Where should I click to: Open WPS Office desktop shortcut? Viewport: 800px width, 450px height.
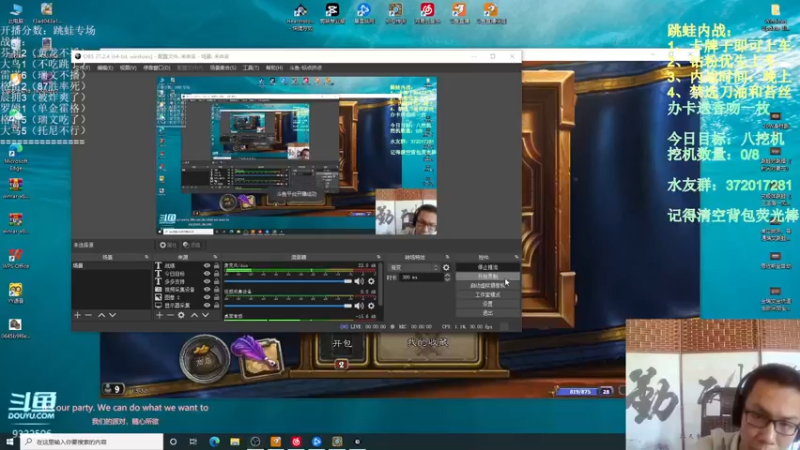15,258
